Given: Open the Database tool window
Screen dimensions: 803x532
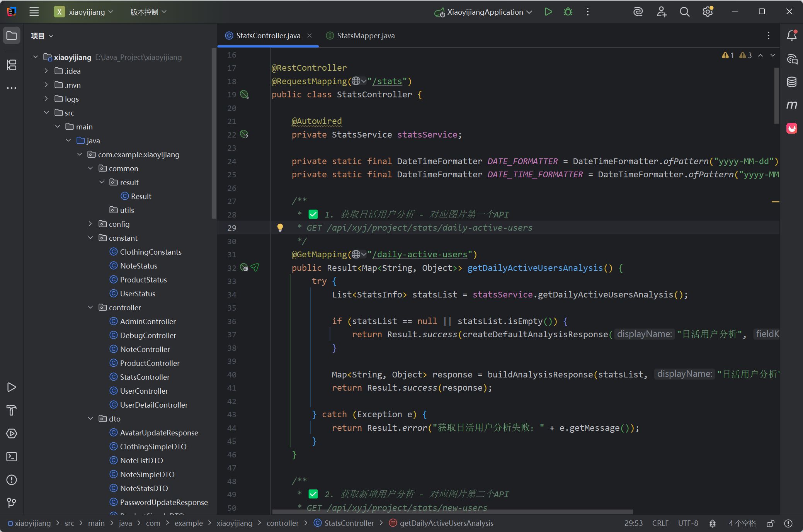Looking at the screenshot, I should tap(791, 82).
